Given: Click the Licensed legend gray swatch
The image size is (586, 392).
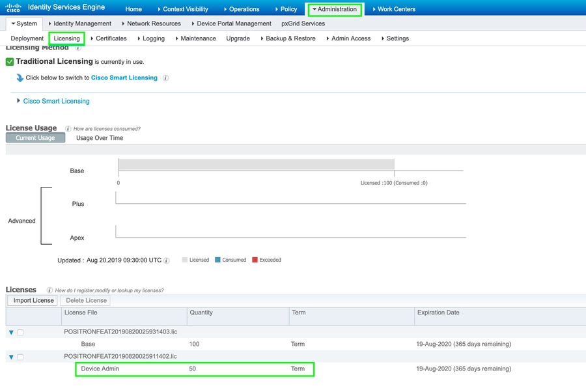Looking at the screenshot, I should click(185, 260).
